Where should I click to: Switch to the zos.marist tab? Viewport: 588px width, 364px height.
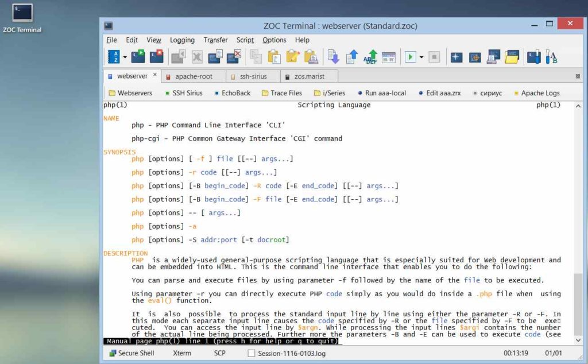click(x=310, y=76)
